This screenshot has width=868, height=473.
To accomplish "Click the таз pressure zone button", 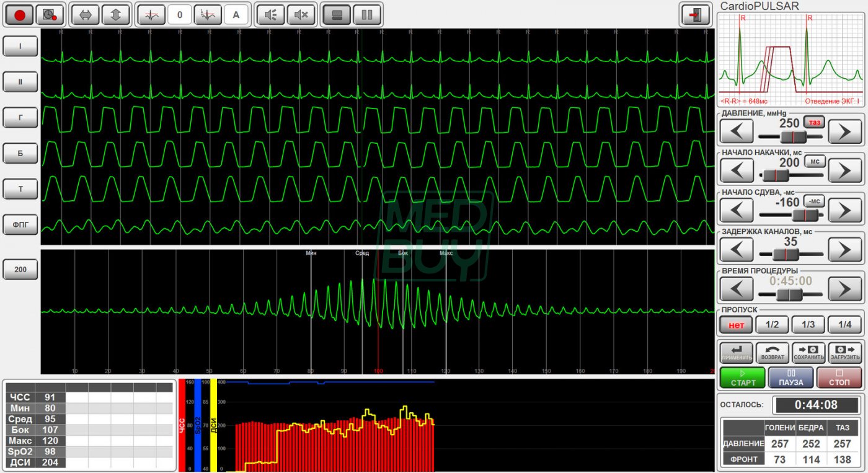I will [x=815, y=122].
